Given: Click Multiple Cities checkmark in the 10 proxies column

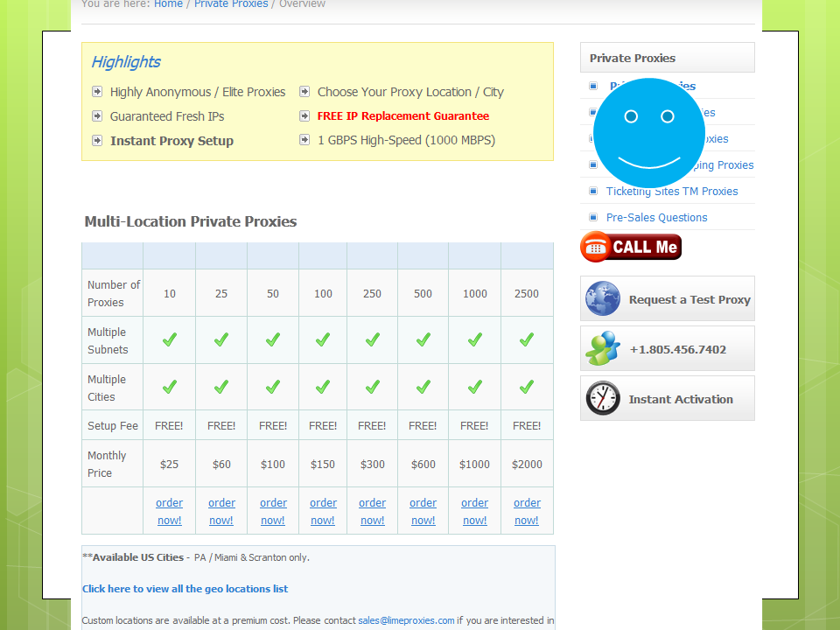Looking at the screenshot, I should pyautogui.click(x=169, y=387).
